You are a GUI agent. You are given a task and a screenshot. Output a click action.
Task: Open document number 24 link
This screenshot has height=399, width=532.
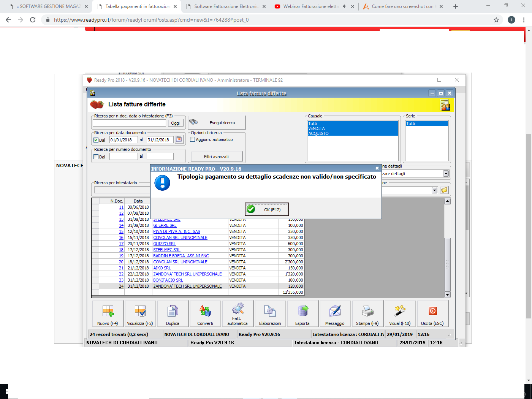(121, 286)
